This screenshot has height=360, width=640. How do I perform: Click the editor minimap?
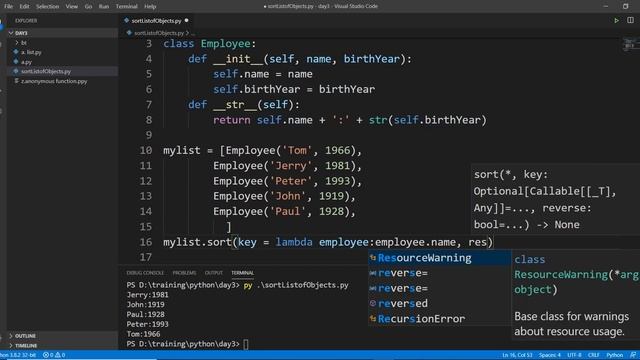(630, 44)
